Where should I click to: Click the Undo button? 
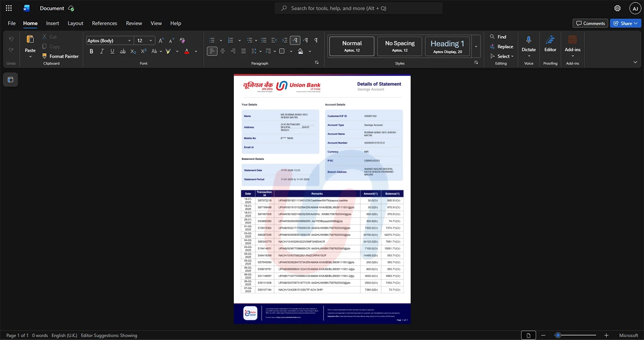click(11, 39)
